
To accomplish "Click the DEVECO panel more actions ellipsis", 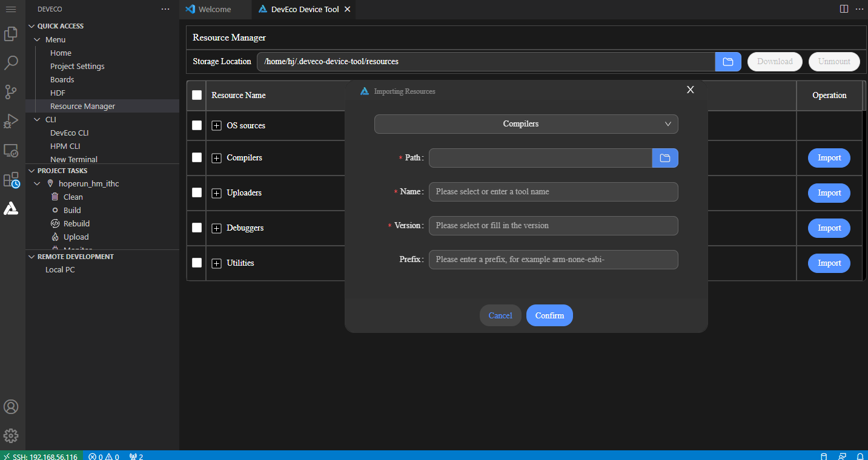I will pos(165,9).
